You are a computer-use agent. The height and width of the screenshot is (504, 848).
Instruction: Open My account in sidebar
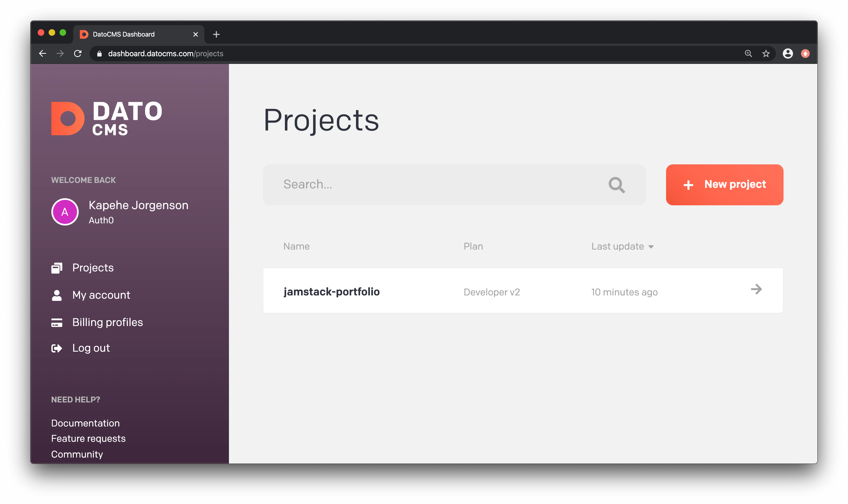101,295
